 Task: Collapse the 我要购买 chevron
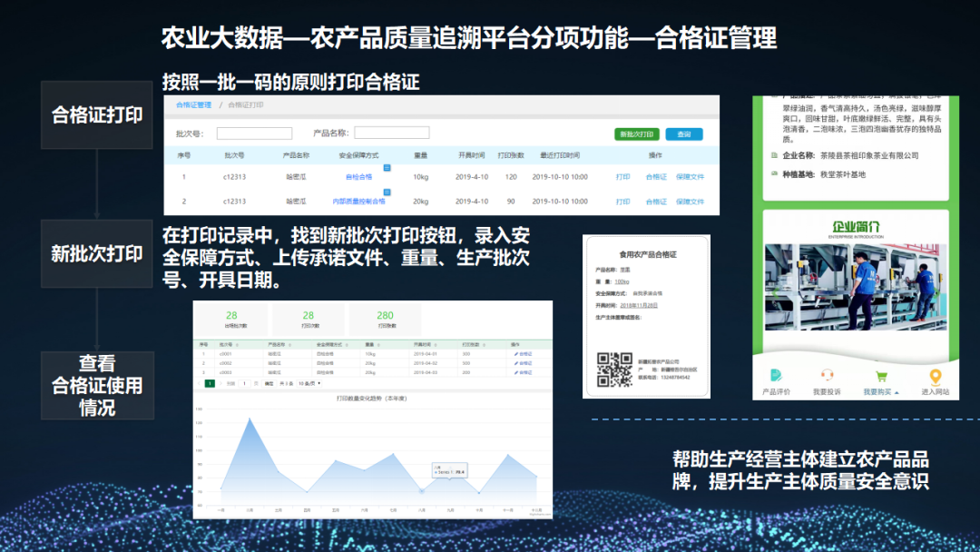point(897,392)
